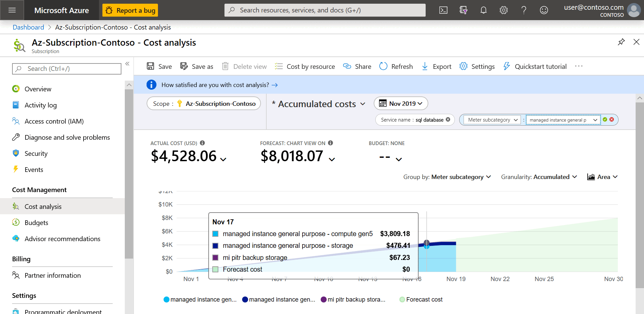The image size is (644, 314).
Task: Collapse the left sidebar menu
Action: click(127, 63)
